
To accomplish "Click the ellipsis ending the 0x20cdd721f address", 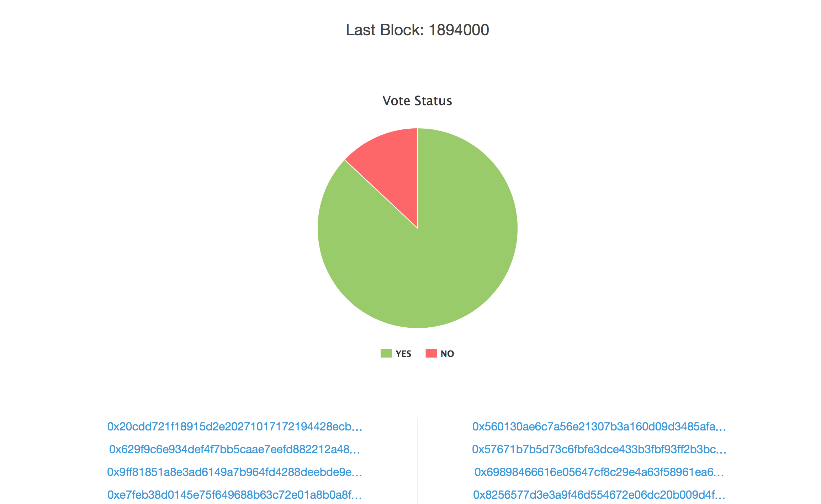I will pos(357,428).
